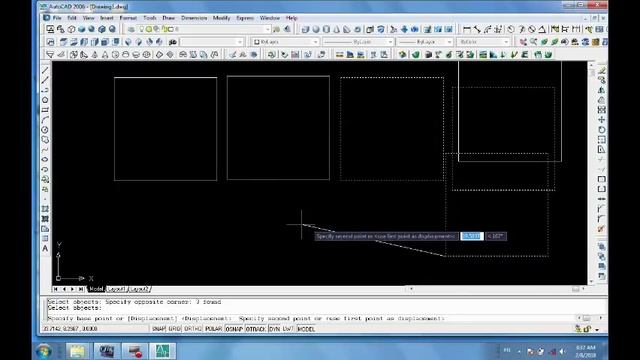
Task: Toggle OTRACK in status bar
Action: click(256, 329)
